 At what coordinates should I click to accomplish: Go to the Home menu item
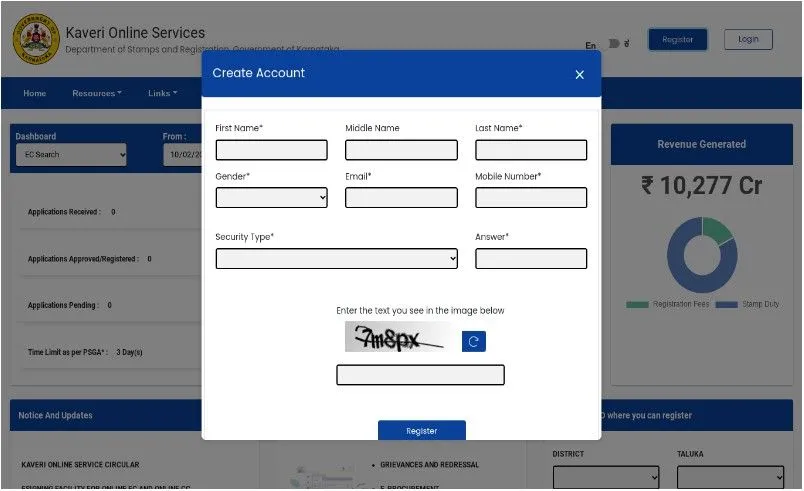coord(34,94)
